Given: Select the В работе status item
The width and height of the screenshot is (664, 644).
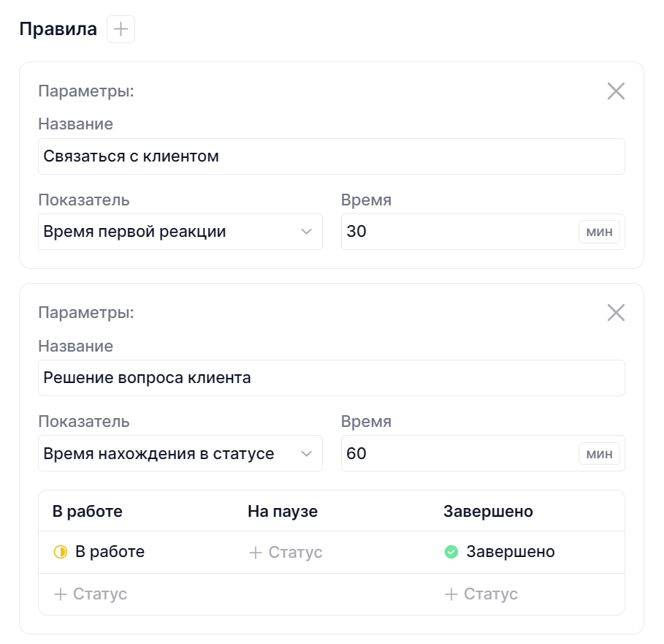Looking at the screenshot, I should click(110, 552).
